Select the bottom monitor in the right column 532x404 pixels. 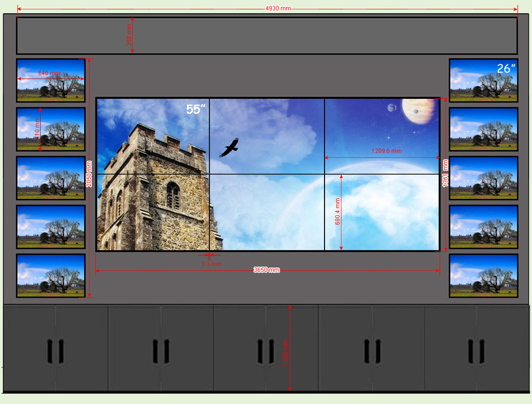[x=483, y=275]
